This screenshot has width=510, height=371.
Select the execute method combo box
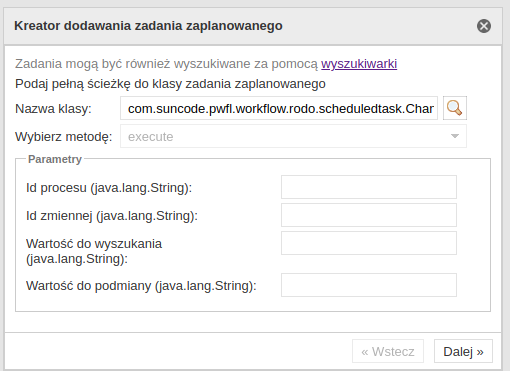click(293, 136)
